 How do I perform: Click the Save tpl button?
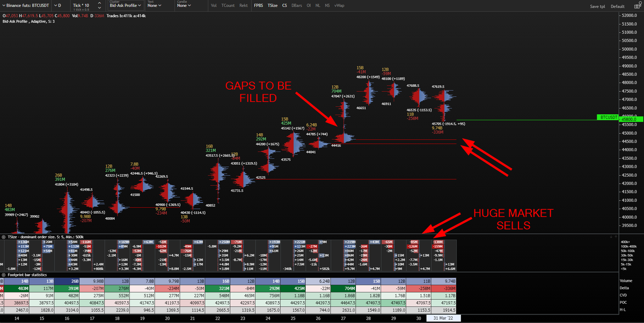tap(597, 6)
